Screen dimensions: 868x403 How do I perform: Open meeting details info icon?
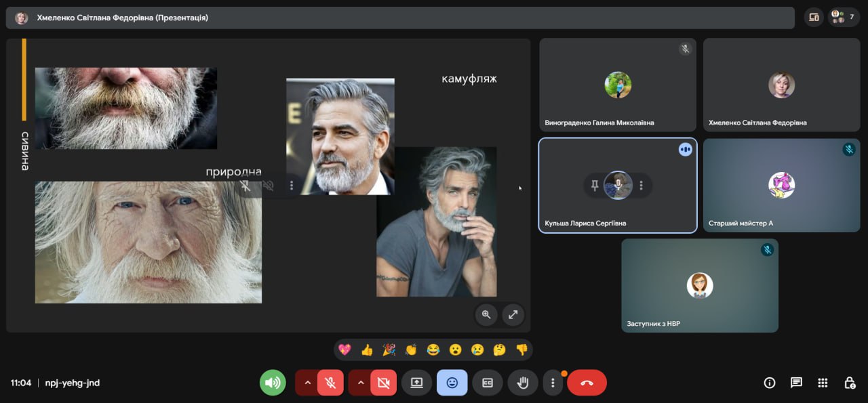769,383
